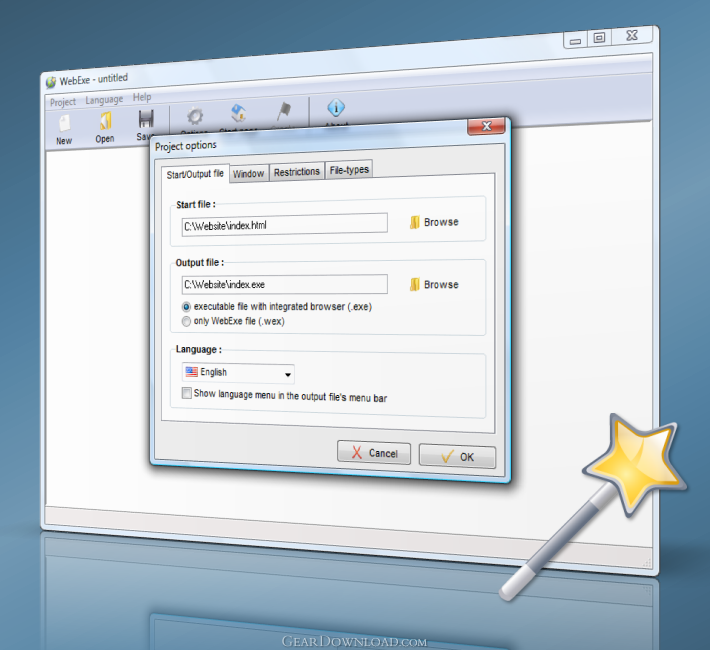
Task: Switch to the Start/Output file tab
Action: pos(195,174)
